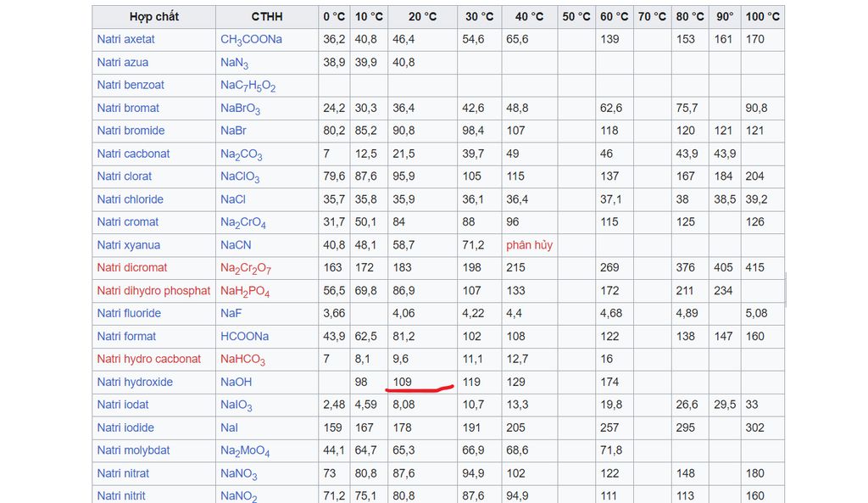The image size is (868, 503).
Task: Click the HCOONa formula link
Action: 244,336
